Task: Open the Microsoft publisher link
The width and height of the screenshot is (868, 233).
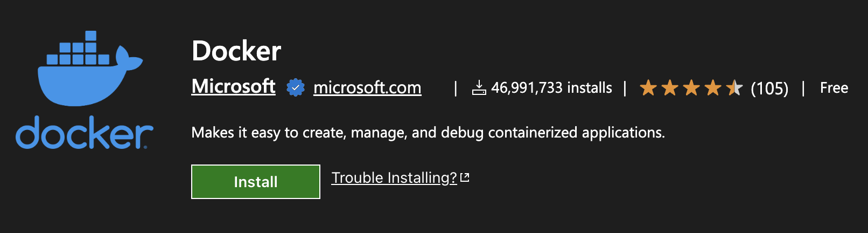Action: [x=233, y=86]
